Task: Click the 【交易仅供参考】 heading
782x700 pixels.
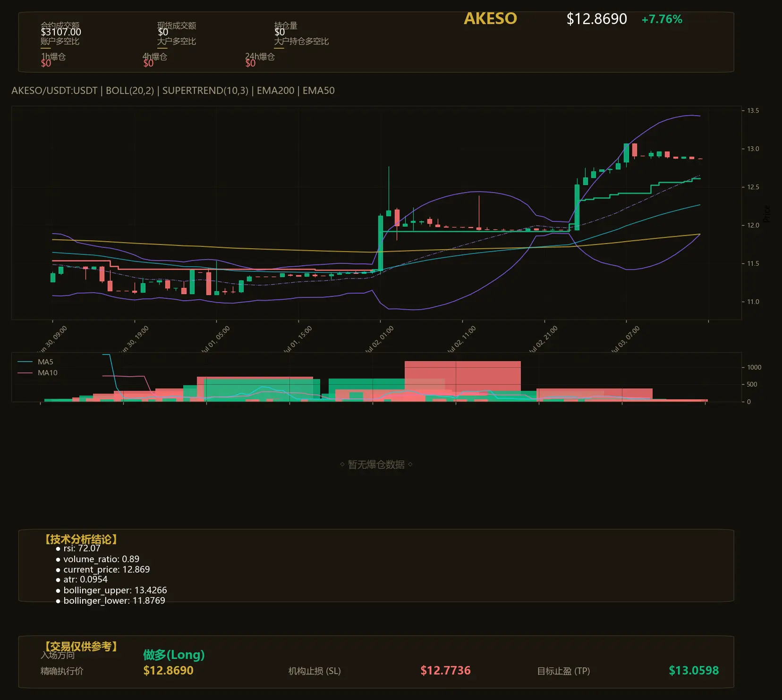Action: click(81, 646)
